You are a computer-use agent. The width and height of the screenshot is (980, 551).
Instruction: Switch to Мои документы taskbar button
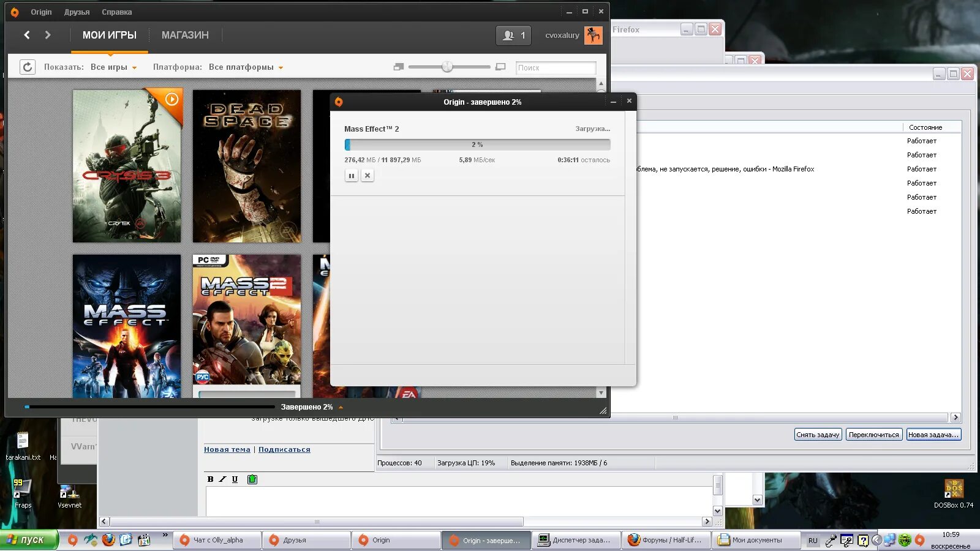click(756, 540)
